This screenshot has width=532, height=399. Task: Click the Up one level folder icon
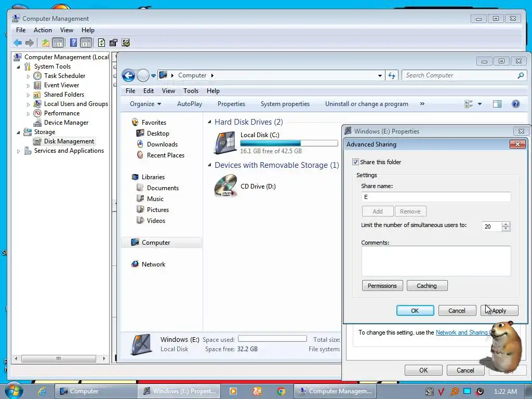pos(46,43)
